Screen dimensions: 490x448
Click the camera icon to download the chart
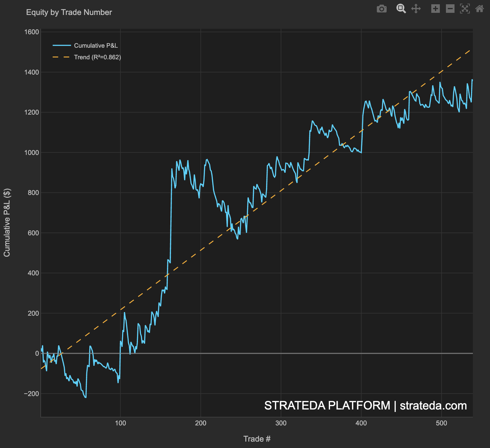[x=382, y=9]
